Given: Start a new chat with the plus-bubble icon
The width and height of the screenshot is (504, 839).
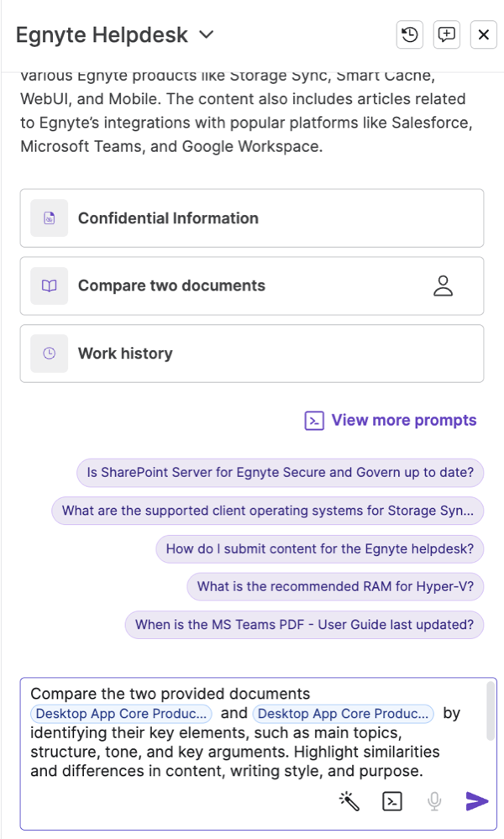Looking at the screenshot, I should pyautogui.click(x=446, y=34).
